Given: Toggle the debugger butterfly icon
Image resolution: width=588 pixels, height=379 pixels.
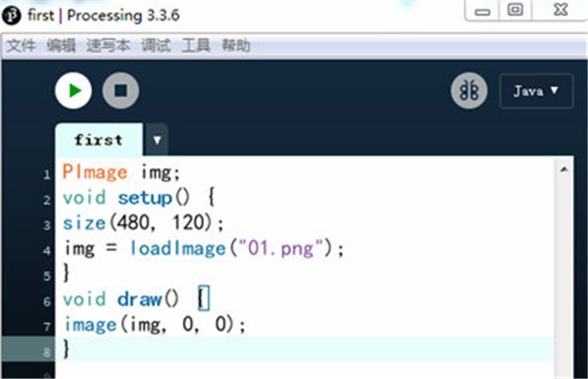Looking at the screenshot, I should click(468, 90).
